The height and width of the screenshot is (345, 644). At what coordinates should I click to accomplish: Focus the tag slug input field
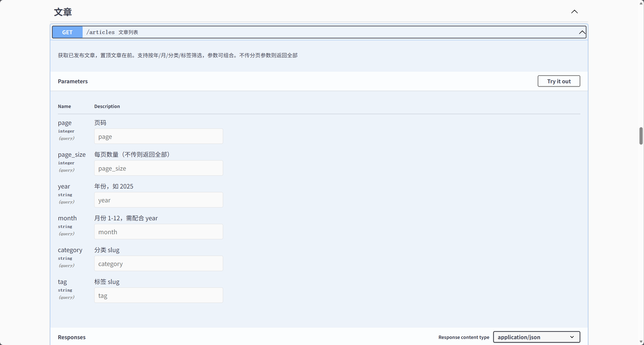[x=158, y=295]
